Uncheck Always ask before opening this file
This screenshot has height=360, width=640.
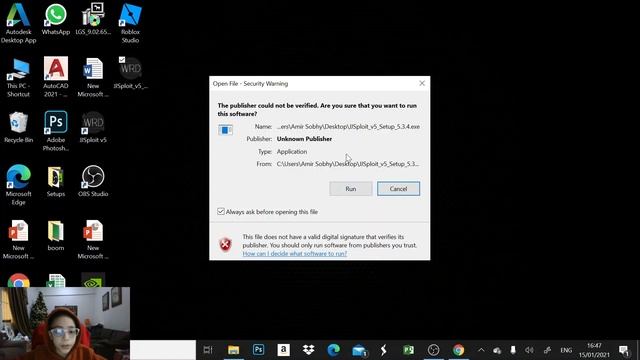[x=221, y=211]
